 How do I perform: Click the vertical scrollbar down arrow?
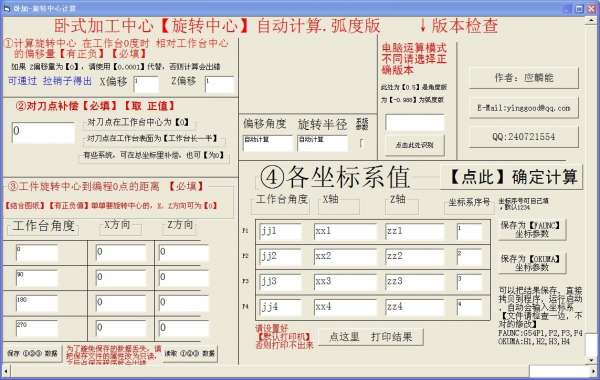pos(591,360)
